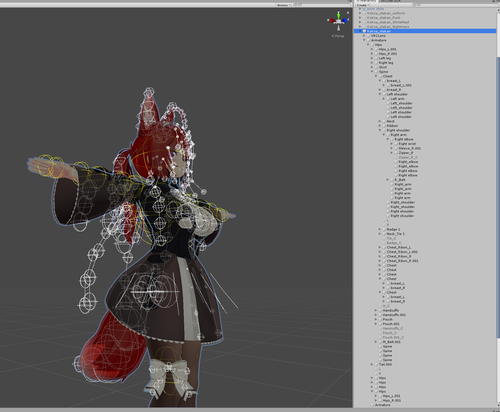This screenshot has width=500, height=412.
Task: Select the greyed Pouch.001_C row
Action: (425, 337)
